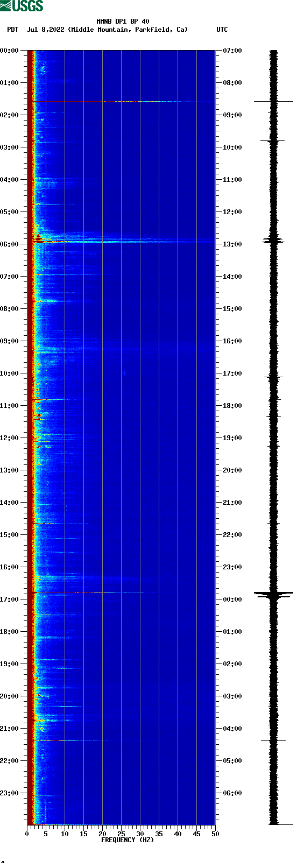
Task: Click the PDT timezone label
Action: click(x=13, y=30)
